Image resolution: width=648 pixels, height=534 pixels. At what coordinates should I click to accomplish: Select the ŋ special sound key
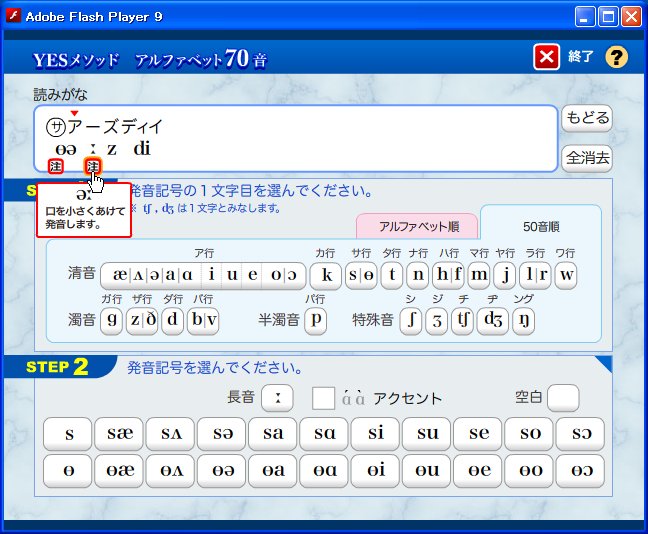[x=524, y=320]
